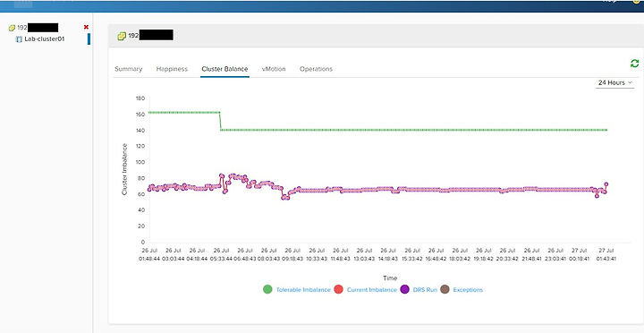Image resolution: width=644 pixels, height=333 pixels.
Task: Remove vCenter with red X icon
Action: coord(86,27)
